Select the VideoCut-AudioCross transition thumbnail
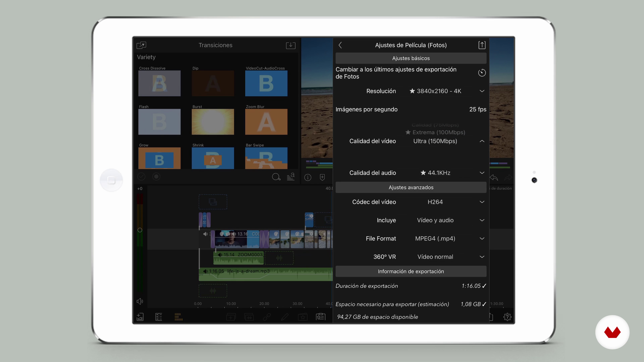 click(266, 83)
